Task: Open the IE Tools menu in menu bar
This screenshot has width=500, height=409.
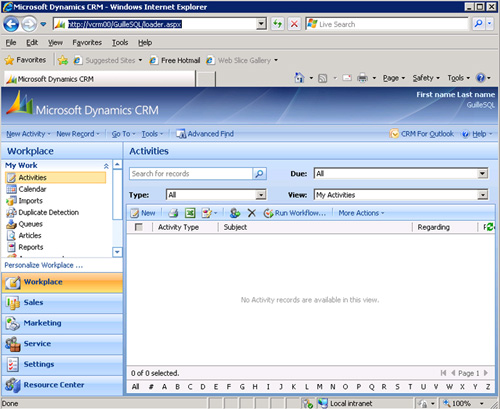Action: tap(120, 43)
